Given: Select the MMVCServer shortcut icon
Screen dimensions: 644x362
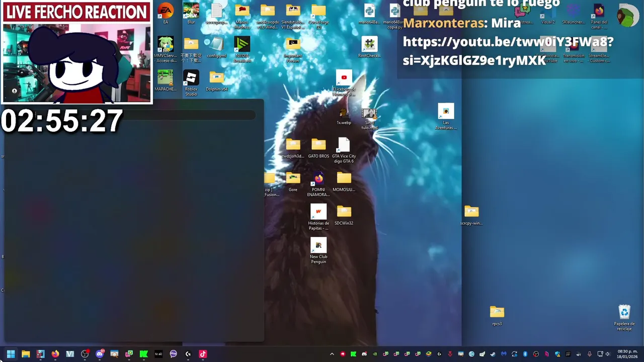Looking at the screenshot, I should (166, 49).
